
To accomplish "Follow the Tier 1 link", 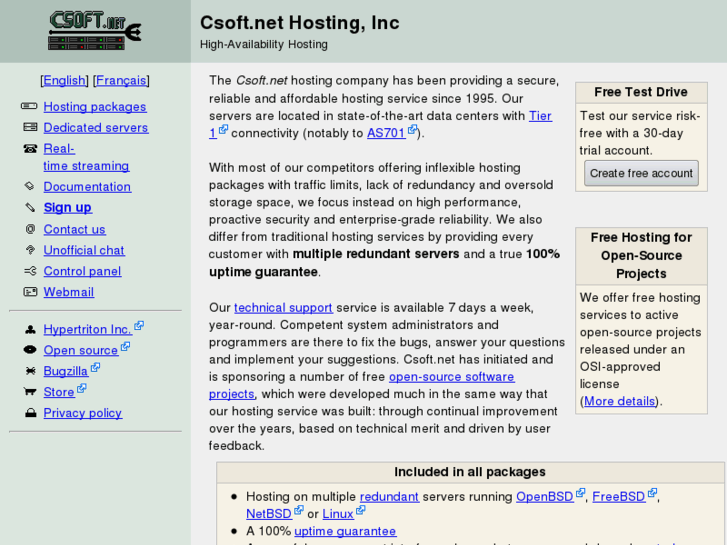I will click(x=540, y=115).
